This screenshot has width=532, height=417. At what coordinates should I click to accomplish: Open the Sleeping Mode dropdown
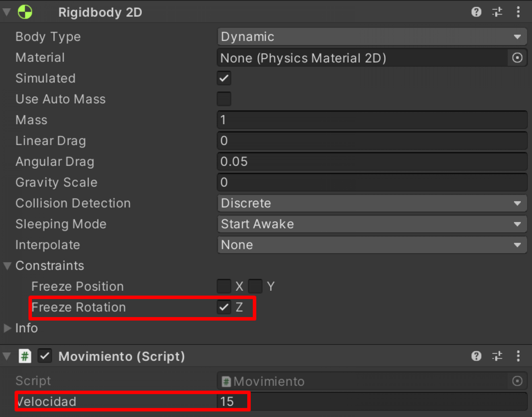[x=372, y=224]
